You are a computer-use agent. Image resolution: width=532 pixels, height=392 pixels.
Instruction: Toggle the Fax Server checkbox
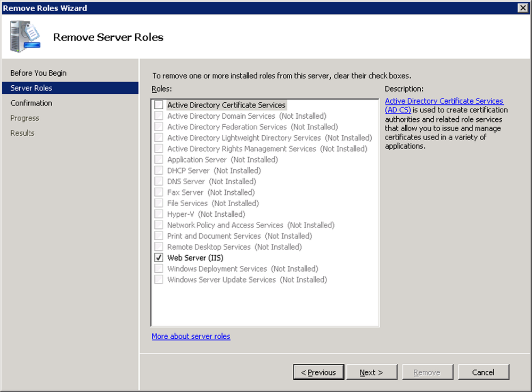coord(158,192)
